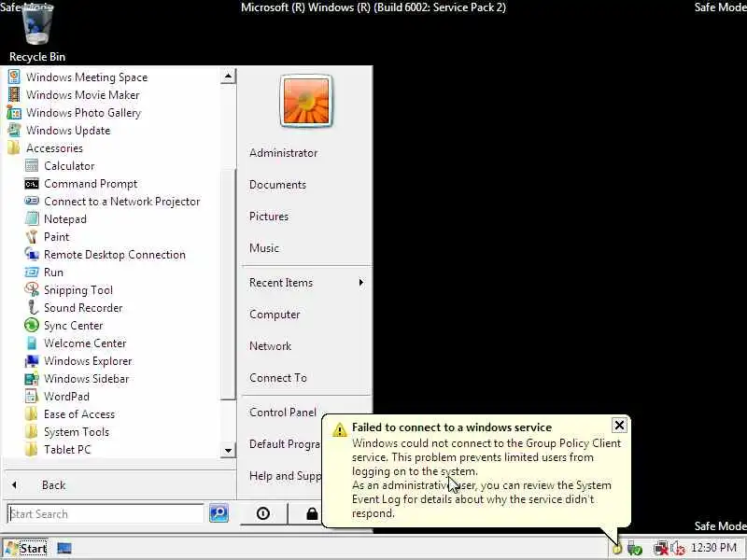The image size is (747, 560).
Task: Open Administrator personal folder
Action: [284, 153]
